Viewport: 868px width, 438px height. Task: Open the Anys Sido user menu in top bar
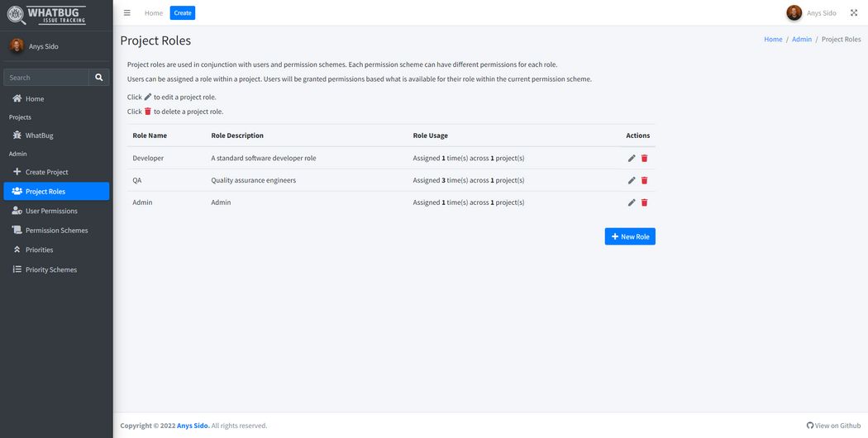point(812,13)
